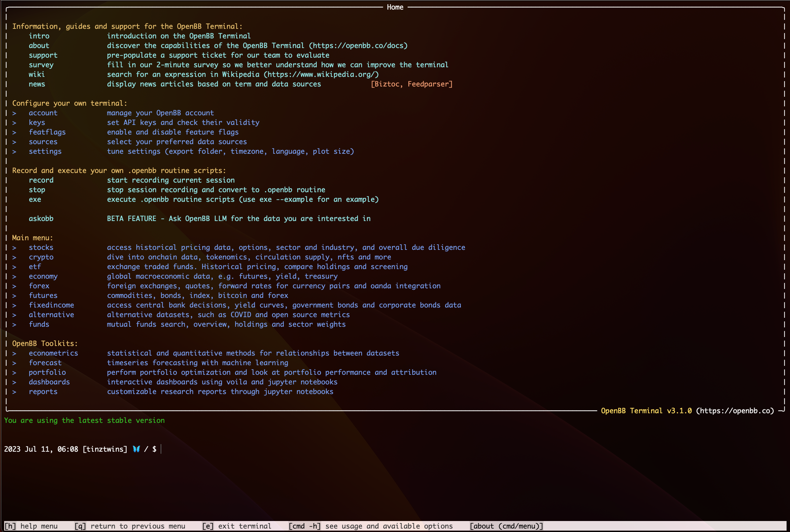The width and height of the screenshot is (790, 532).
Task: Click the 'crypto' menu entry
Action: pos(41,257)
